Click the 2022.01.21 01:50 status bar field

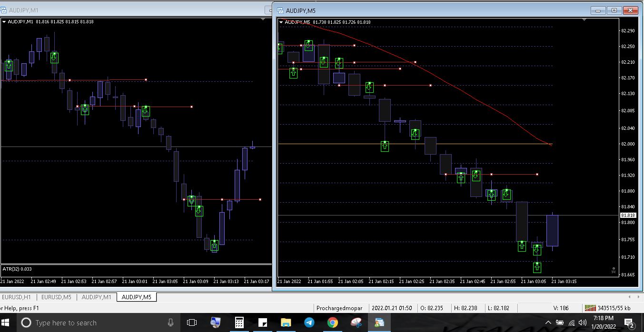tap(392, 308)
